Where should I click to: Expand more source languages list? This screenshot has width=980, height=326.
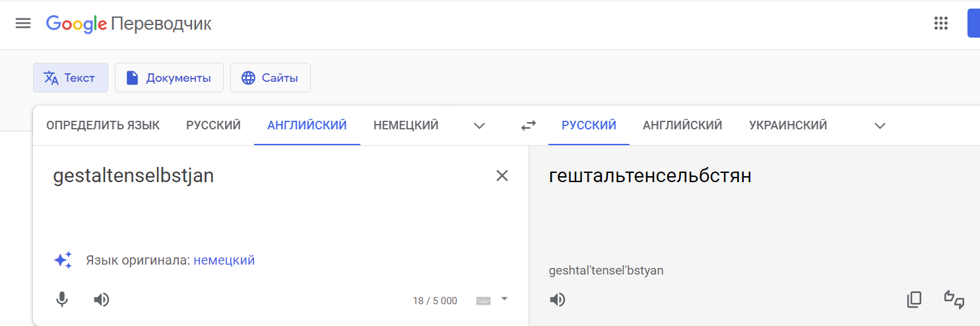pos(480,125)
